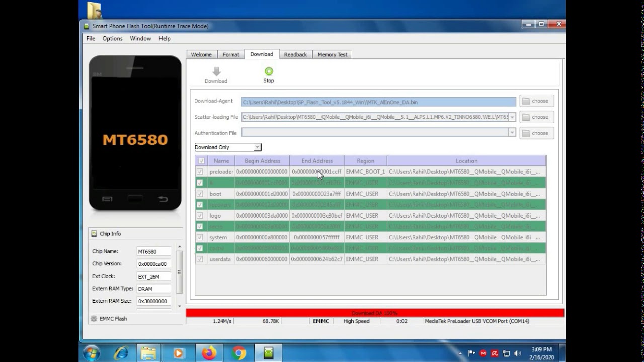This screenshot has height=362, width=644.
Task: Click the Chip Info scrollbar up arrow
Action: 180,248
